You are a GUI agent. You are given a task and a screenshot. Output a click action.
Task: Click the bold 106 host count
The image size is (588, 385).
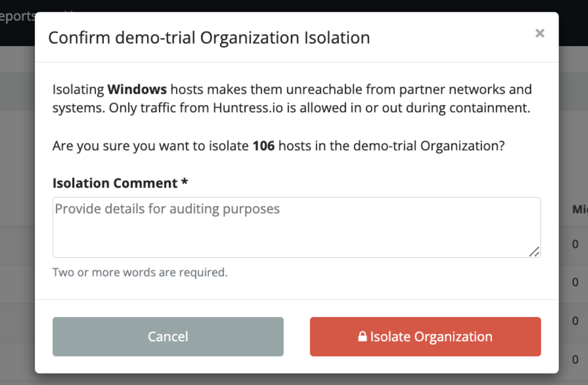point(264,146)
